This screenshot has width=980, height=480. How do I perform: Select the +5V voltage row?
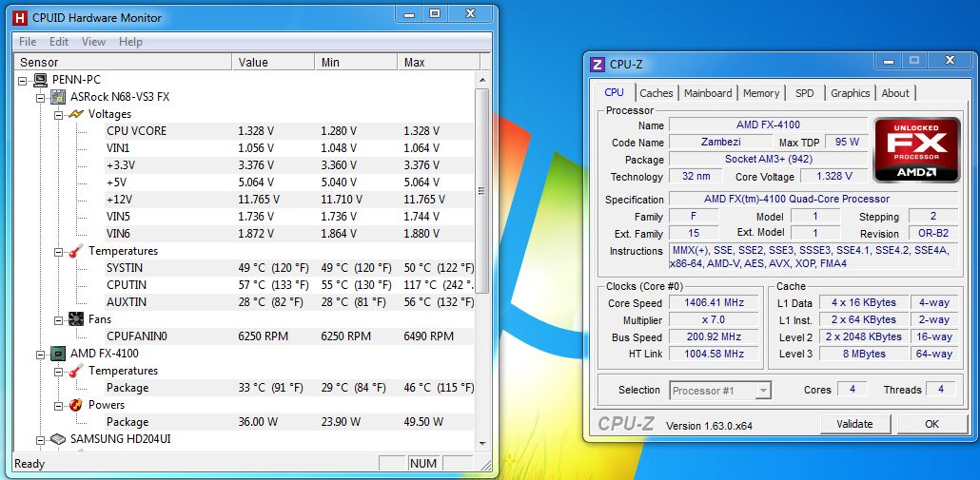(290, 182)
